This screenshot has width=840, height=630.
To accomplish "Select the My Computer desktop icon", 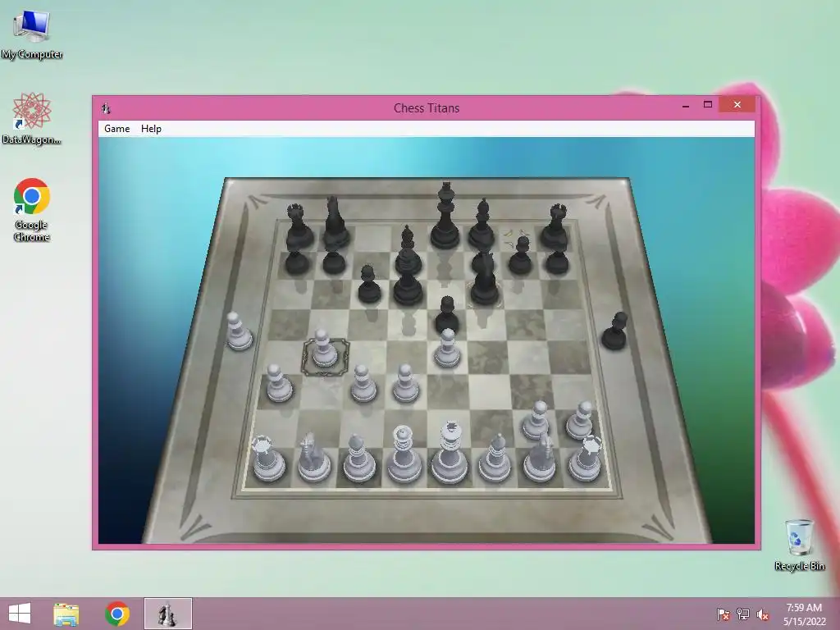I will [x=32, y=34].
